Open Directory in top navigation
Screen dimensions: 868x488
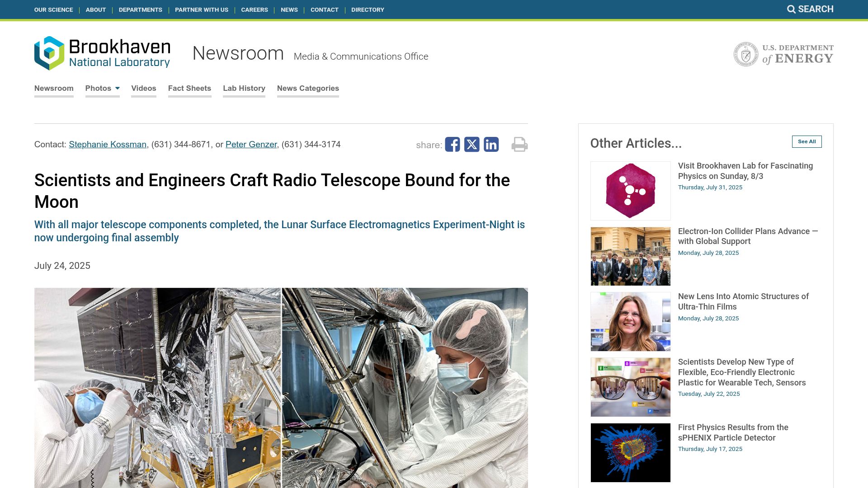click(368, 9)
